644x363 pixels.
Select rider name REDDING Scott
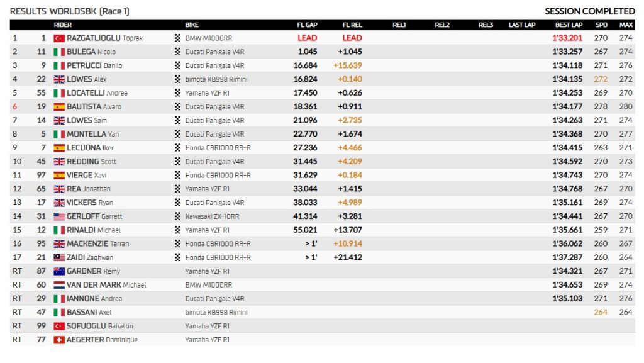(x=91, y=162)
